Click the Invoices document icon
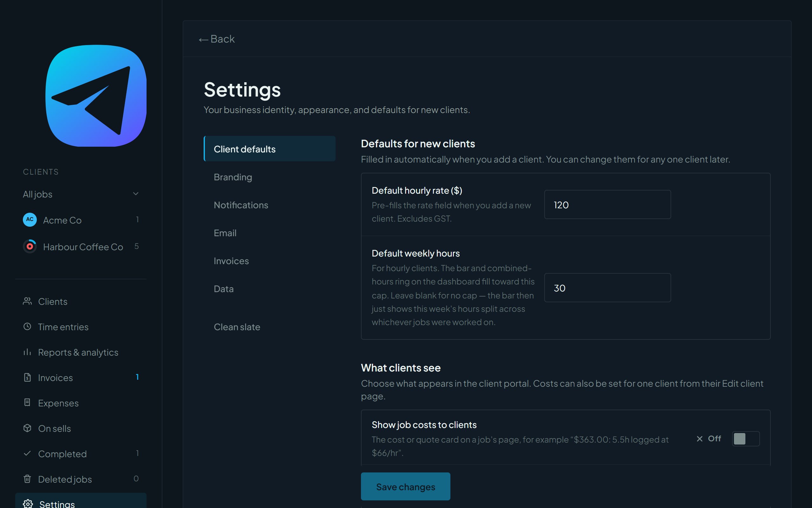Screen dimensions: 812x508 (28, 377)
